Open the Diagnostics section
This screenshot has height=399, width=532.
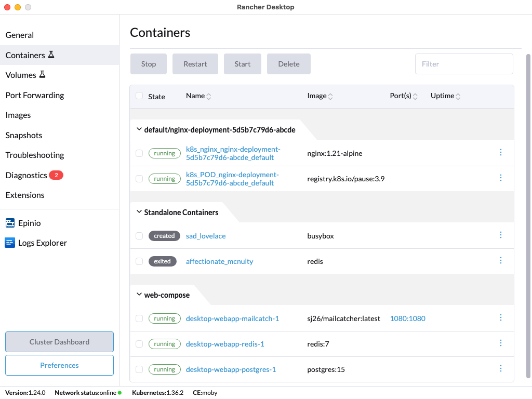[59, 176]
